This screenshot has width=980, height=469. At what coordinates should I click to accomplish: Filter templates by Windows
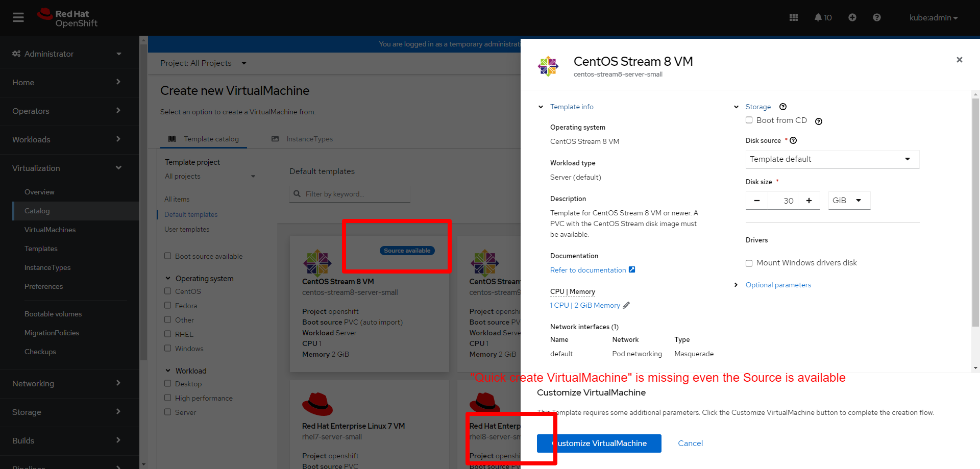tap(167, 349)
